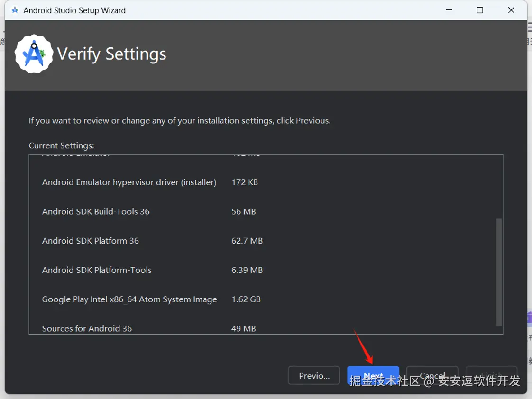Maximize the Setup Wizard window
Image resolution: width=532 pixels, height=399 pixels.
click(x=480, y=10)
